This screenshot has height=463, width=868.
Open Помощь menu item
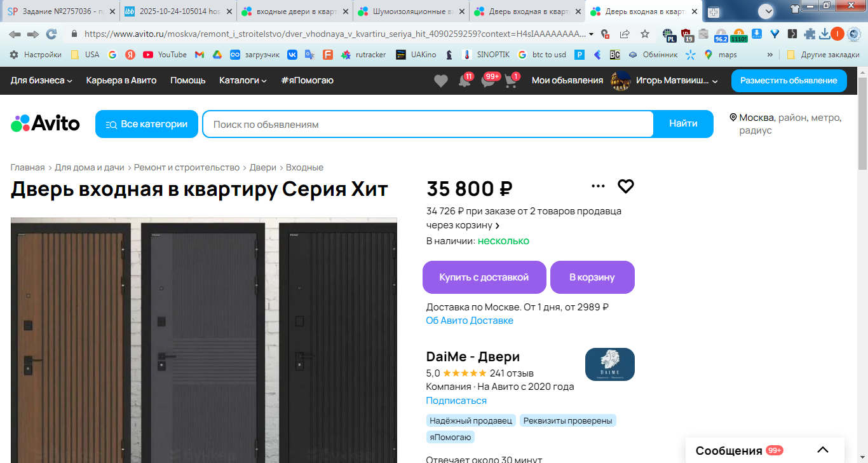click(188, 80)
